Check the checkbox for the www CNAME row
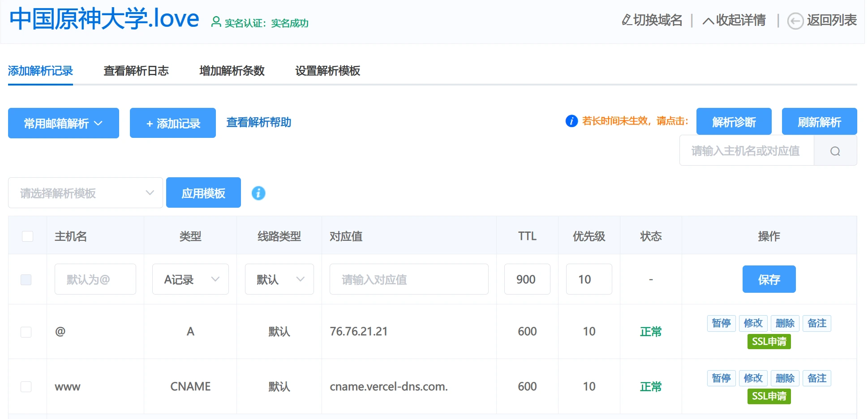 [26, 386]
